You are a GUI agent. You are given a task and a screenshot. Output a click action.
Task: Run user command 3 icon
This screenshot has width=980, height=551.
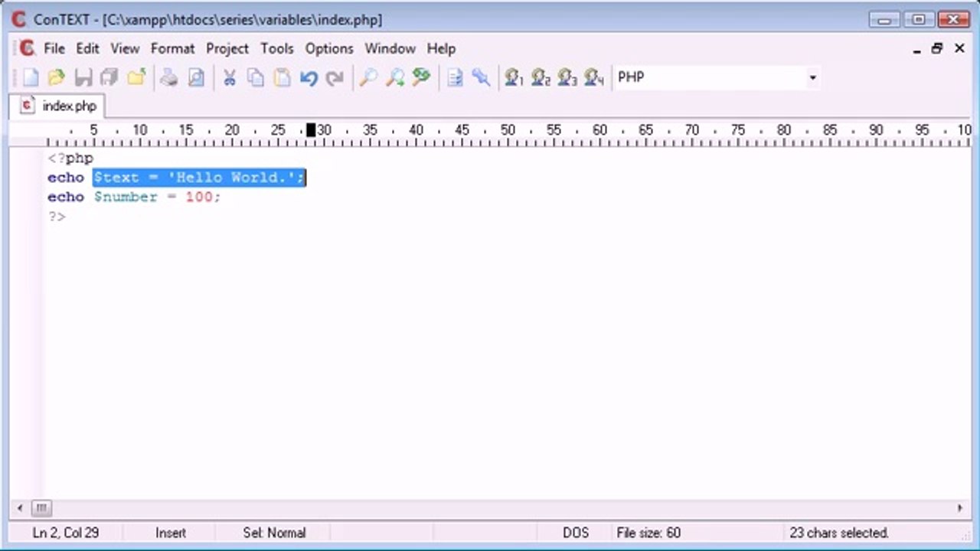567,77
